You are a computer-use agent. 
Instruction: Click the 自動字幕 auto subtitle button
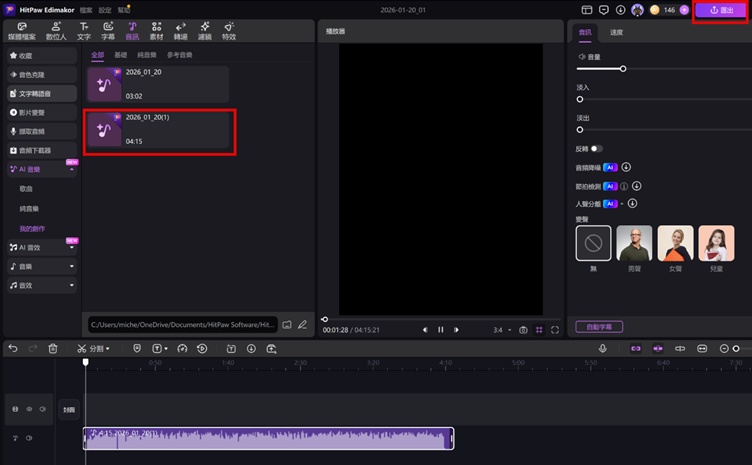point(600,326)
